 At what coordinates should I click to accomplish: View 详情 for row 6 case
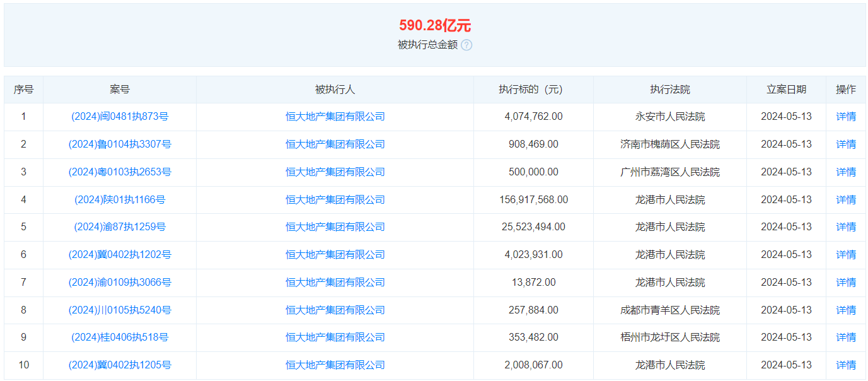pos(846,255)
